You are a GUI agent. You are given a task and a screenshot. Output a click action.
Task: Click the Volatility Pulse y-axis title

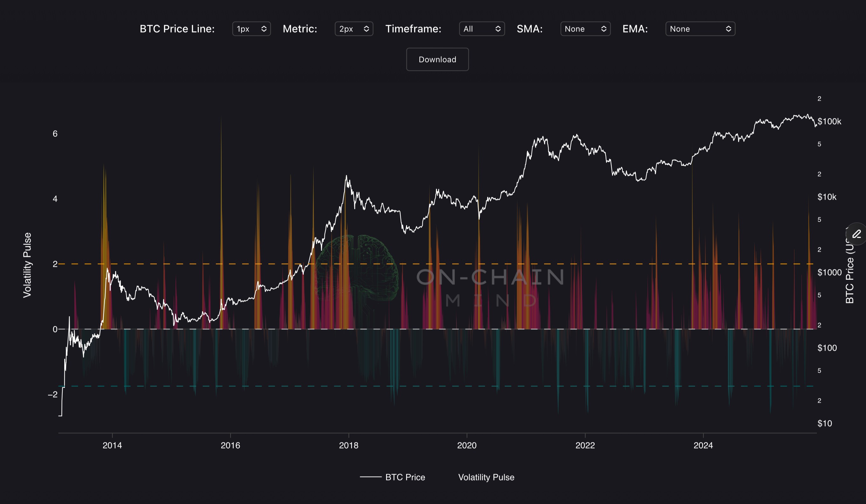point(27,265)
